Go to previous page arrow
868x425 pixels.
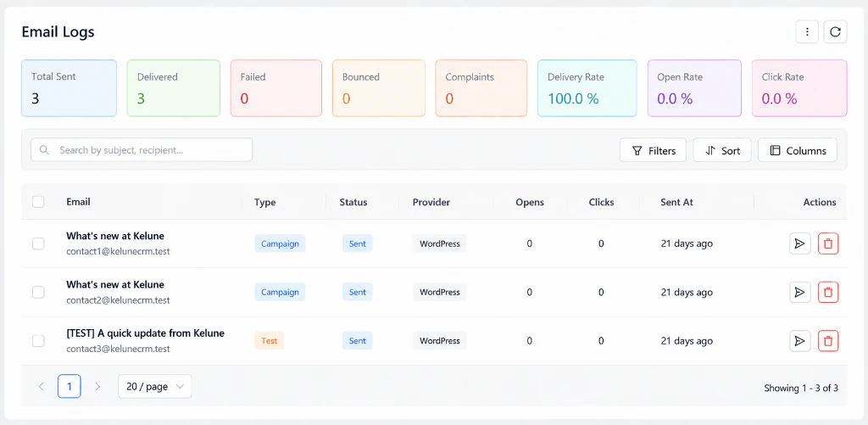[x=41, y=387]
